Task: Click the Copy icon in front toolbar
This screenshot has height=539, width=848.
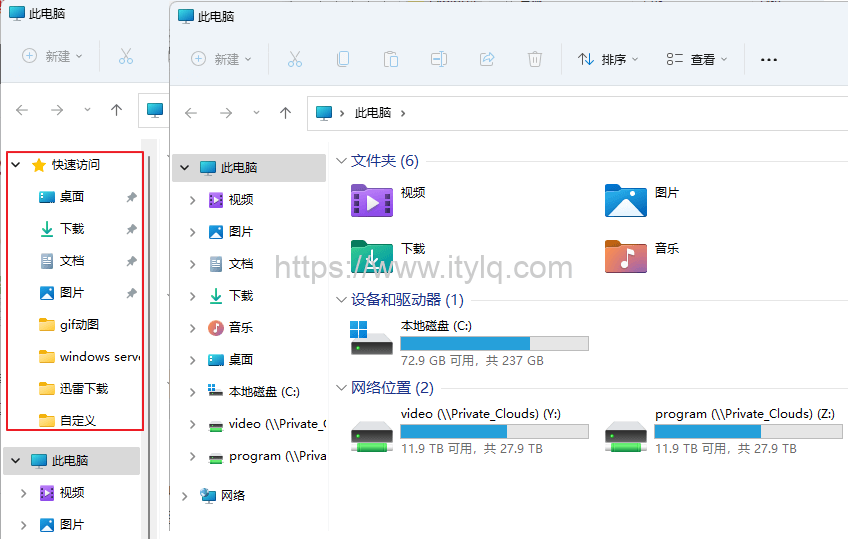Action: tap(343, 59)
